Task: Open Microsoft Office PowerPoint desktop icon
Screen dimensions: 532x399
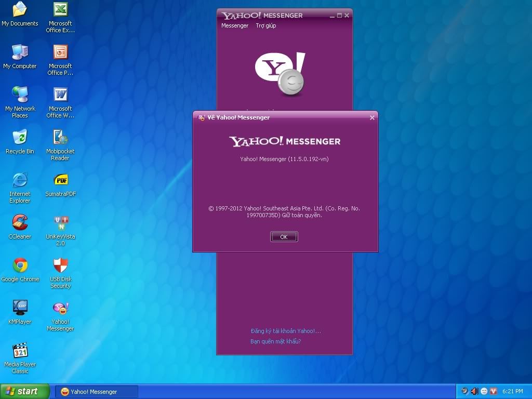Action: [x=60, y=60]
